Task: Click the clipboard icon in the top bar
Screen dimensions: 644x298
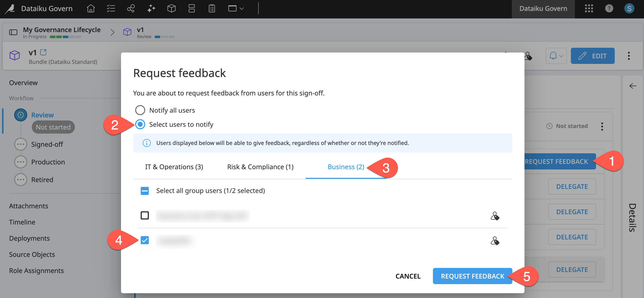Action: (x=211, y=9)
